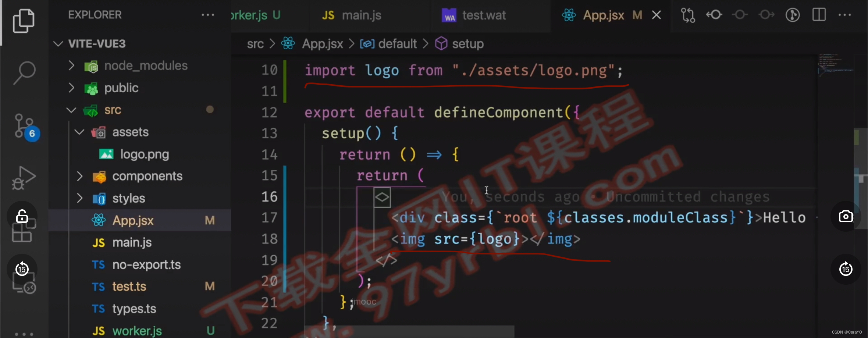Screen dimensions: 868x338
Task: Click the EXPLORER panel title
Action: [95, 15]
